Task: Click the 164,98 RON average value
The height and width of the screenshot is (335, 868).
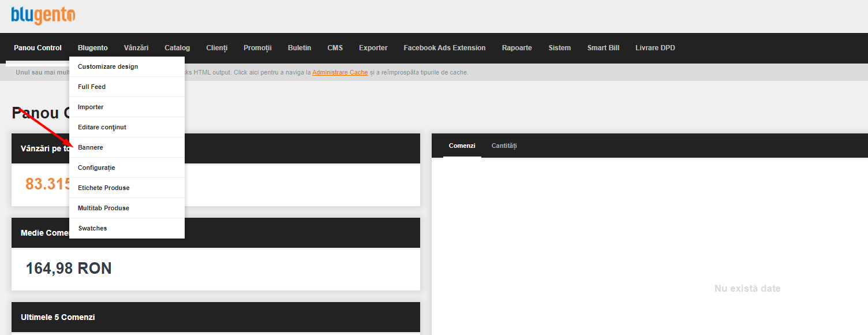Action: coord(69,269)
